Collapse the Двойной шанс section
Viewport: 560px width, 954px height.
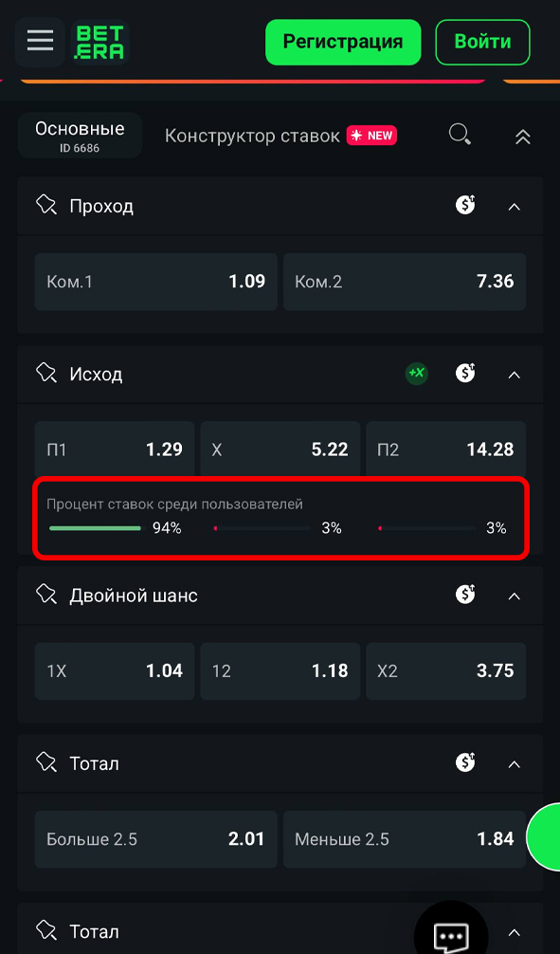[514, 596]
